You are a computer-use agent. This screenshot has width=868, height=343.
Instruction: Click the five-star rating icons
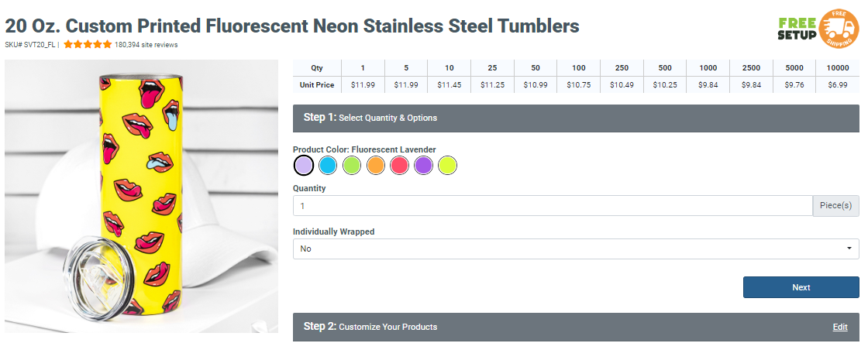[x=88, y=45]
